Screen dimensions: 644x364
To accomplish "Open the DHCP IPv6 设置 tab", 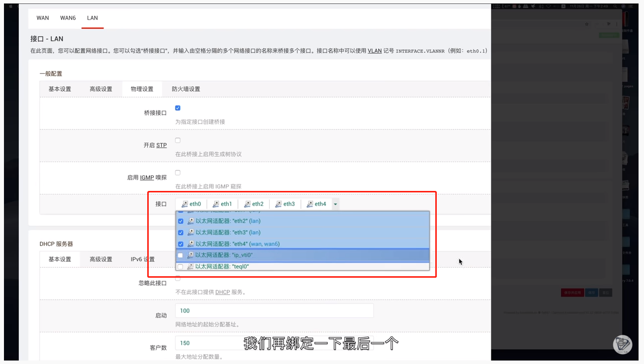I will tap(143, 259).
